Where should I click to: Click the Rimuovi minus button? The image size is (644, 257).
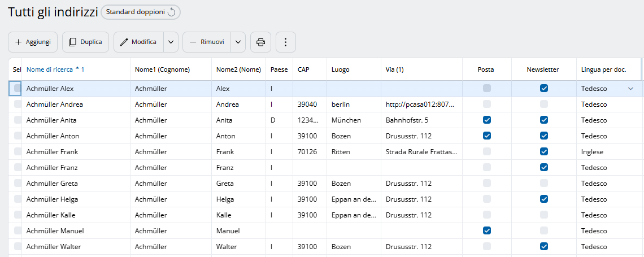(x=207, y=42)
